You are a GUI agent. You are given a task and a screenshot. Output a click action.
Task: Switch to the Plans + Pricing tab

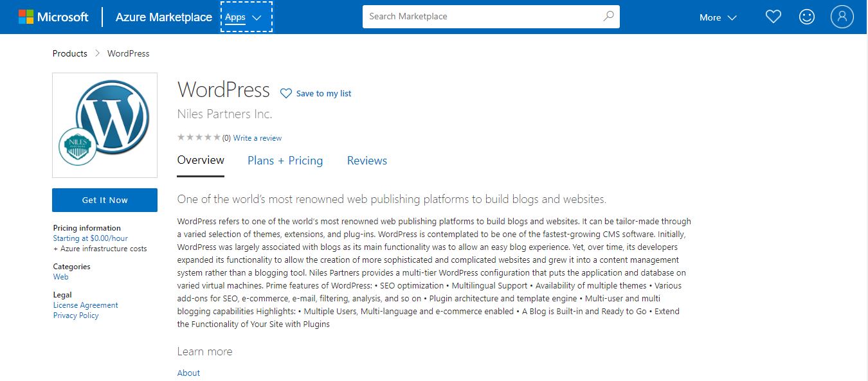285,161
